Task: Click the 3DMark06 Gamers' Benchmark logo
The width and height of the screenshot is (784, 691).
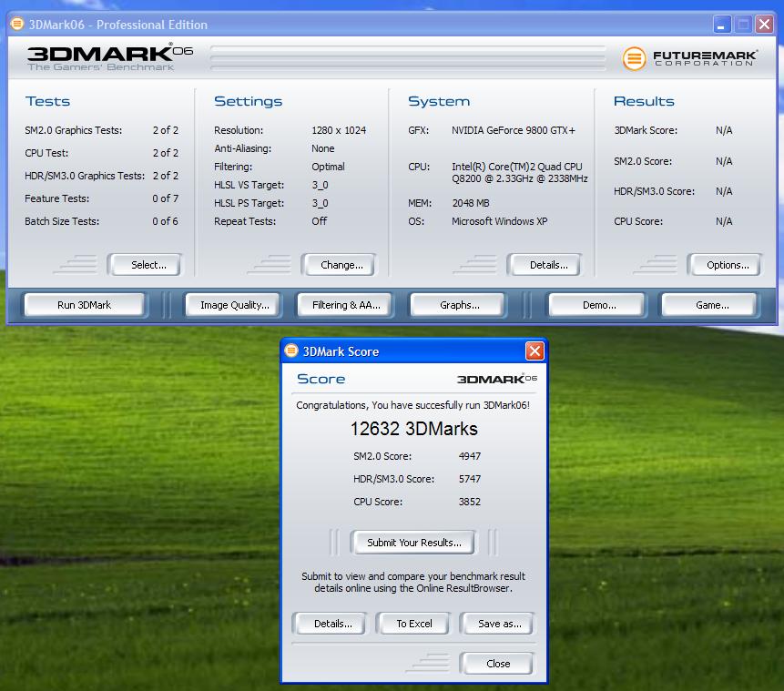Action: [x=110, y=58]
